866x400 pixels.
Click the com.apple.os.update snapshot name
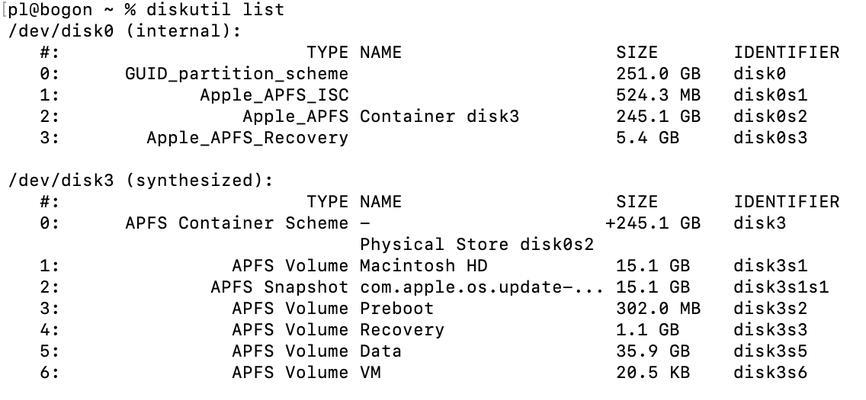(481, 287)
